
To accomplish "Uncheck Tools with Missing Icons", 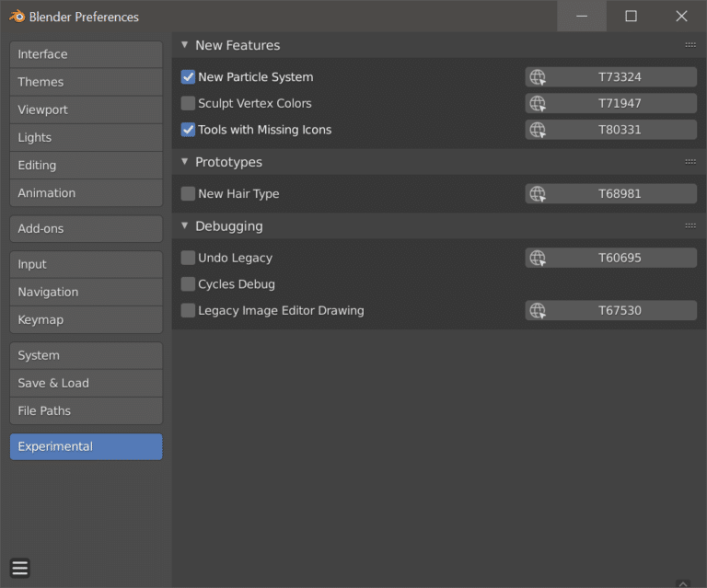I will [188, 130].
